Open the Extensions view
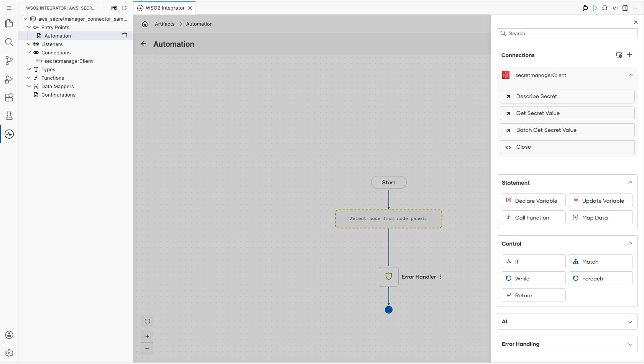The image size is (644, 364). point(9,97)
